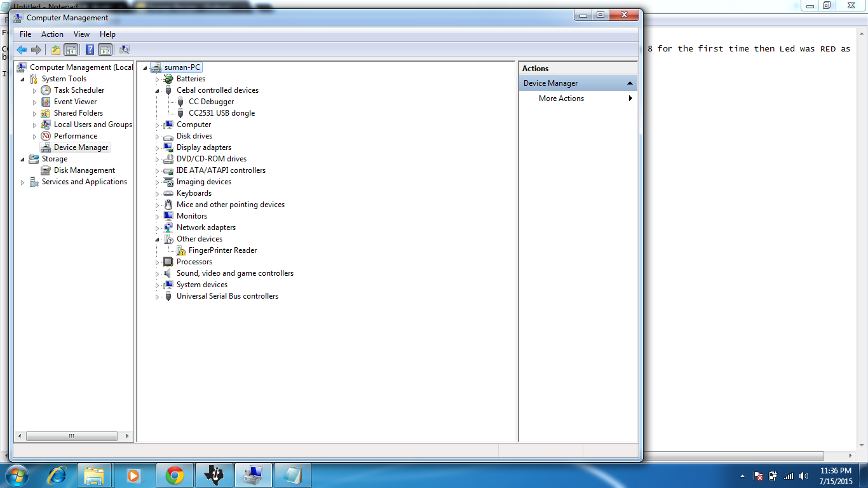Expand the Universal Serial Bus controllers category
The height and width of the screenshot is (488, 868).
(x=158, y=295)
